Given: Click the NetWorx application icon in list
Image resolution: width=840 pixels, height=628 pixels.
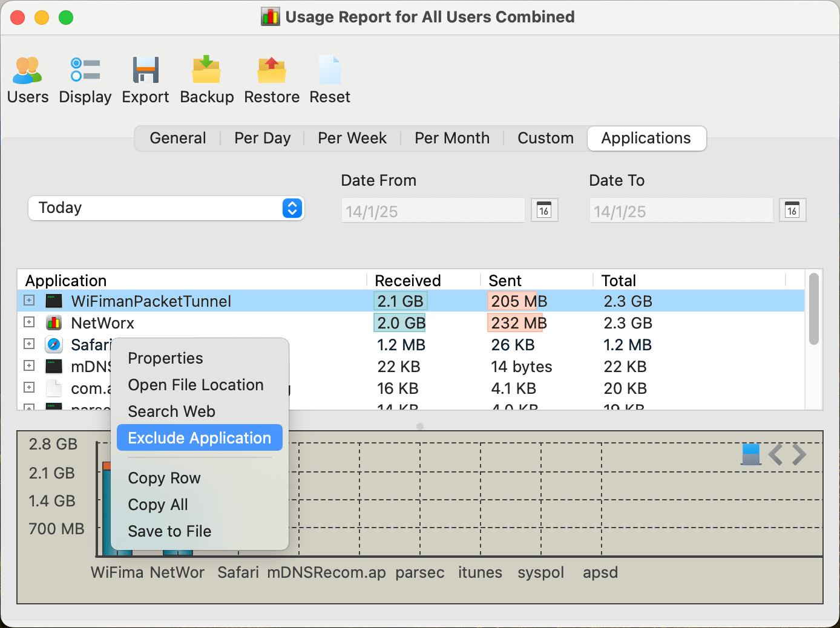Looking at the screenshot, I should tap(54, 322).
